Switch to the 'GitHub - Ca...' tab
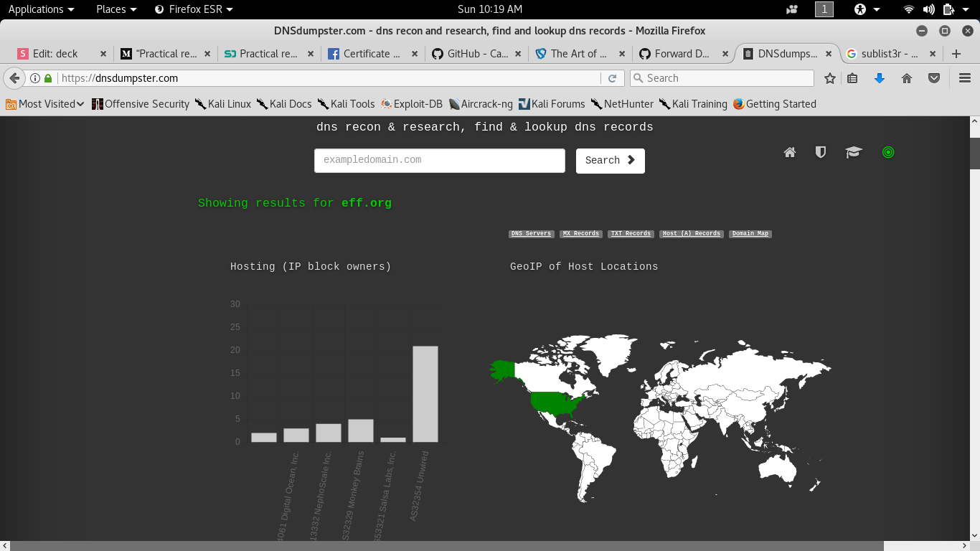The height and width of the screenshot is (551, 980). click(x=477, y=54)
